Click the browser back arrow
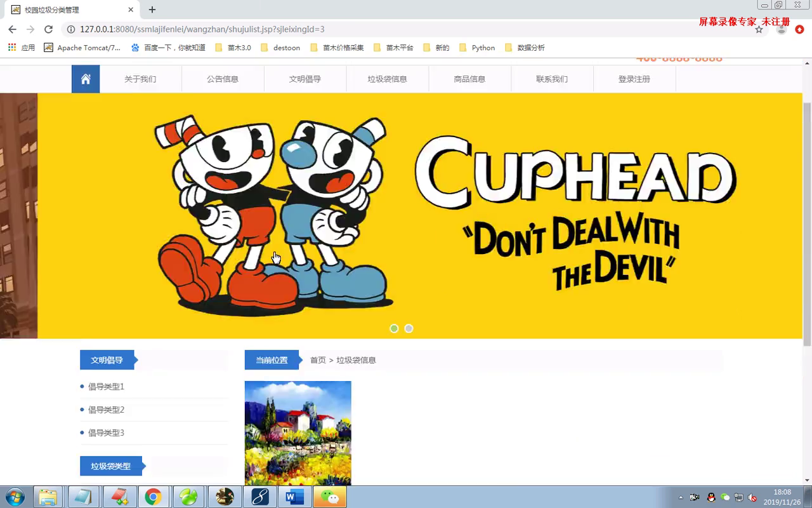The width and height of the screenshot is (812, 508). pyautogui.click(x=12, y=29)
